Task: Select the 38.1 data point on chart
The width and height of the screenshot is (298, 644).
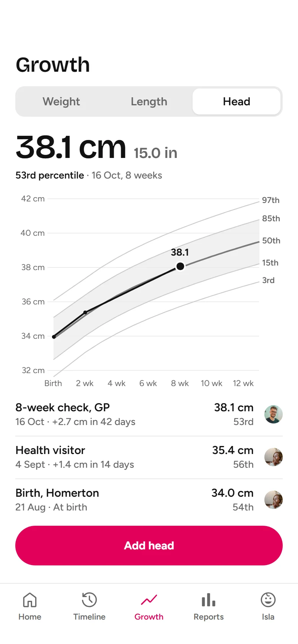Action: (x=180, y=266)
